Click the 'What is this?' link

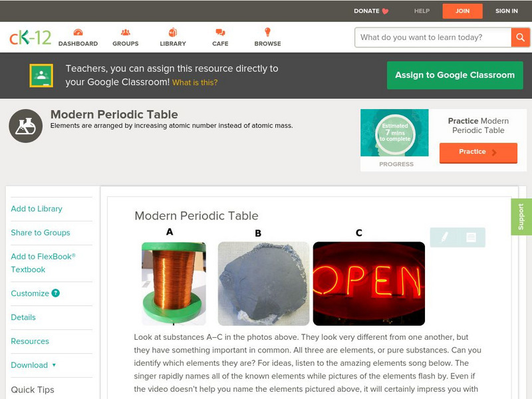click(x=195, y=82)
